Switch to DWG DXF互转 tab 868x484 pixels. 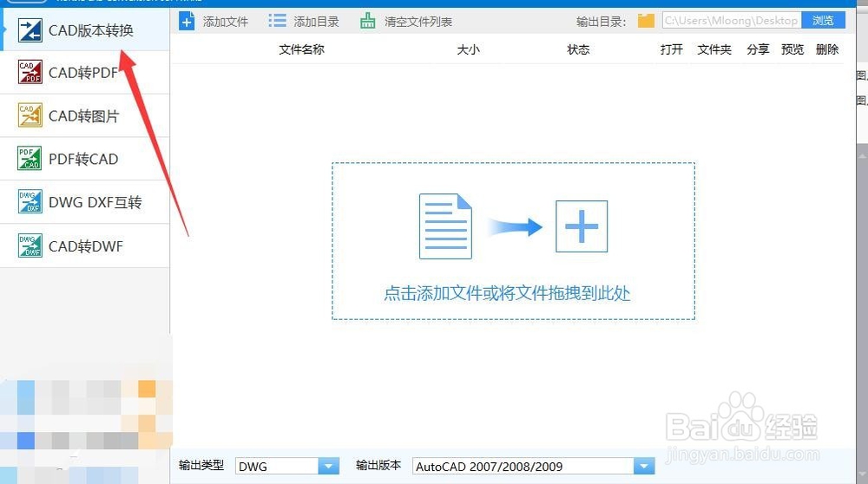[x=85, y=202]
